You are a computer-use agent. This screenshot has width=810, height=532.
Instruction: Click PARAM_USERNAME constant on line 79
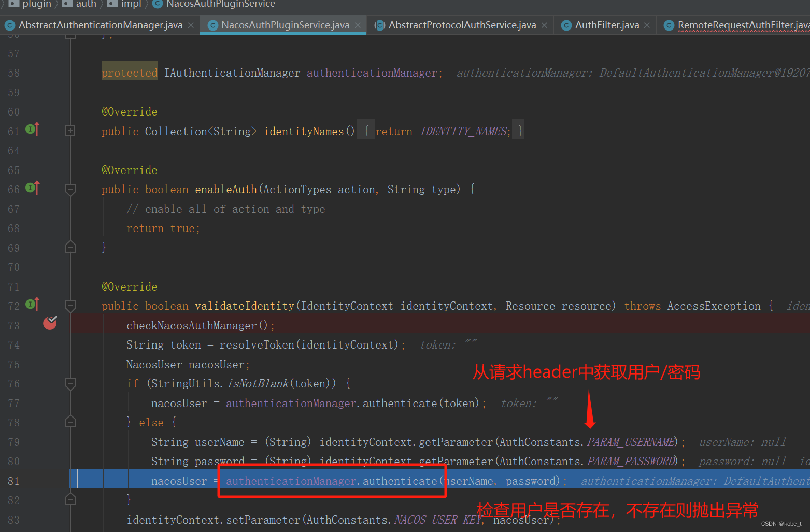point(631,442)
